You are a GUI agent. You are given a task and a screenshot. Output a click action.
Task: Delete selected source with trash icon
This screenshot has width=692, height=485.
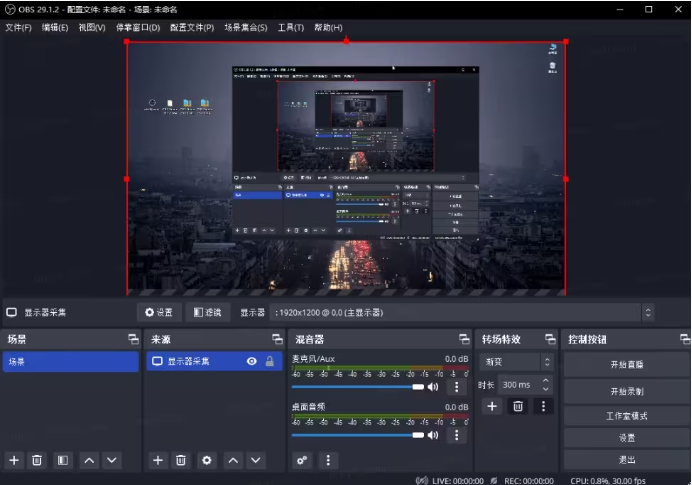pyautogui.click(x=181, y=460)
